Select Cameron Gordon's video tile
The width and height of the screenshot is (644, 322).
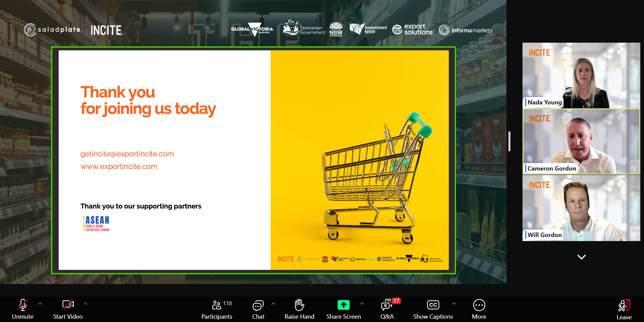[581, 141]
